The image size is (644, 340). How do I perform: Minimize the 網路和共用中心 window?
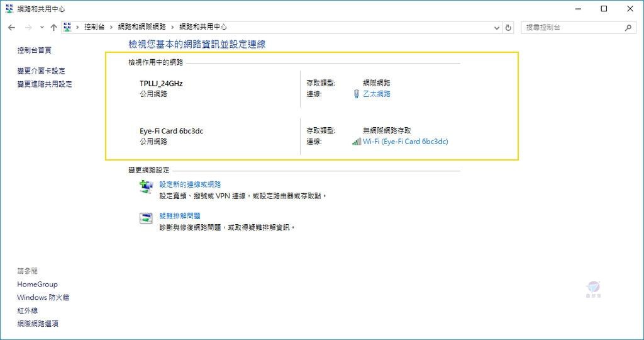[x=579, y=9]
